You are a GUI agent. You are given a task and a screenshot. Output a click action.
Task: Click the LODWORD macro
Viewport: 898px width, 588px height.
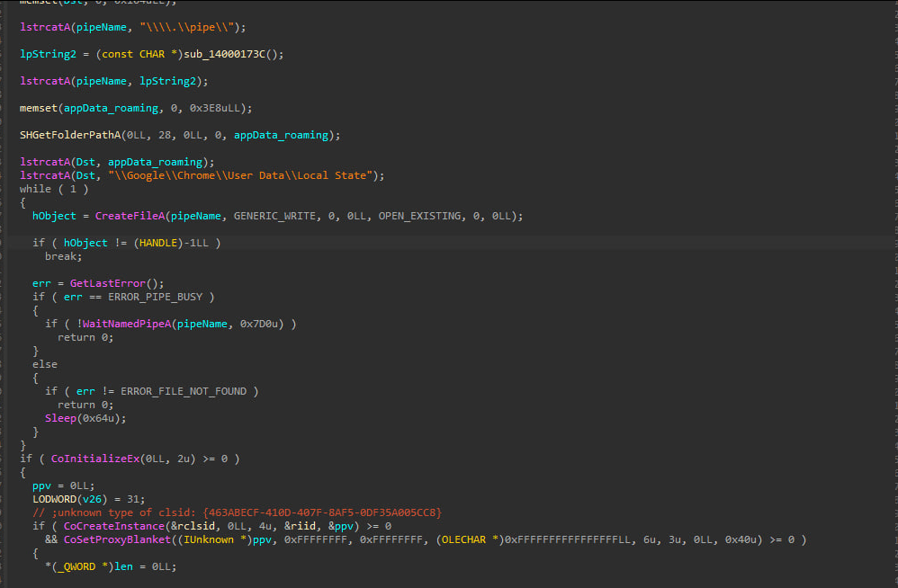(x=54, y=499)
